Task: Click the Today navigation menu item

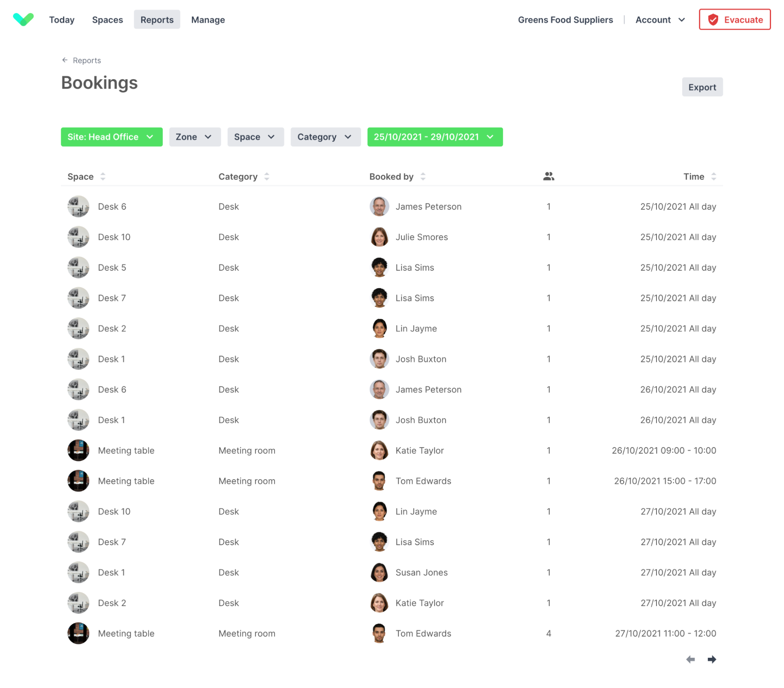Action: point(61,19)
